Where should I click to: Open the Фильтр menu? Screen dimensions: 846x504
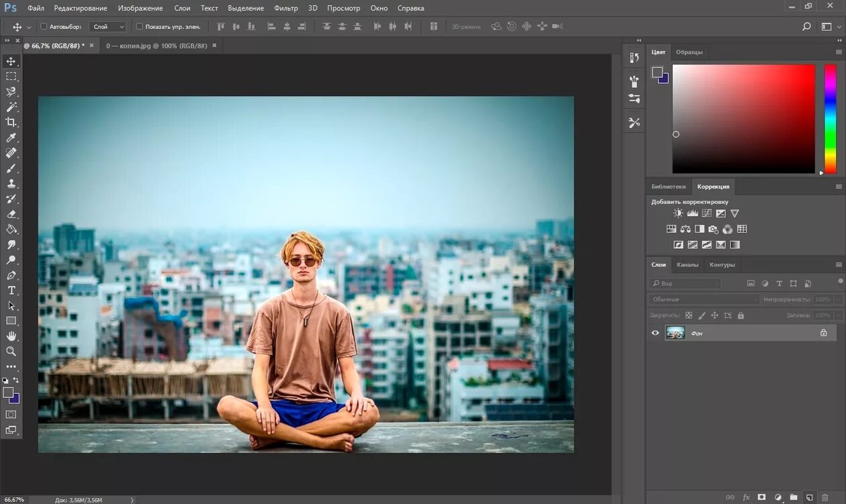[286, 8]
